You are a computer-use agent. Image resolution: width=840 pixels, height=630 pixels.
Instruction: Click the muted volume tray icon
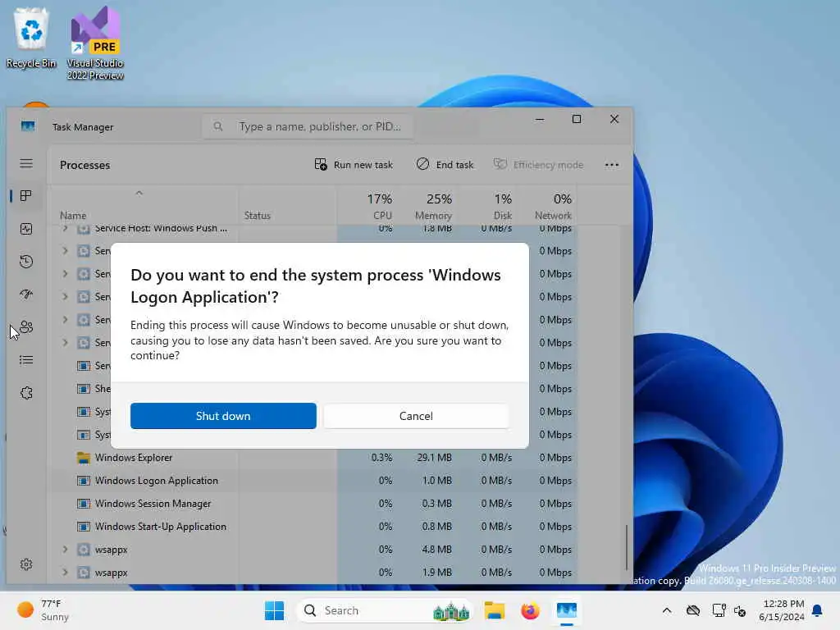coord(740,610)
